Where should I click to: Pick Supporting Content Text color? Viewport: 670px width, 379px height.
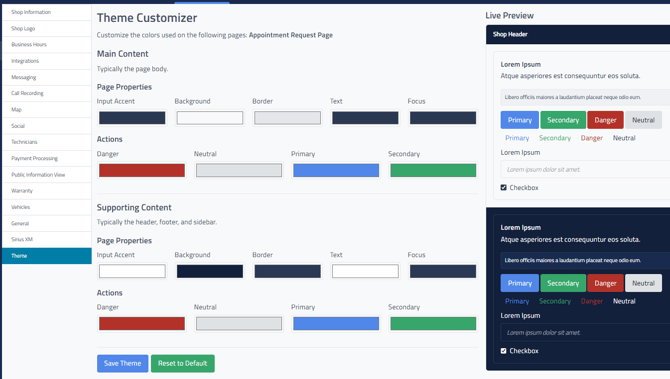pyautogui.click(x=365, y=271)
